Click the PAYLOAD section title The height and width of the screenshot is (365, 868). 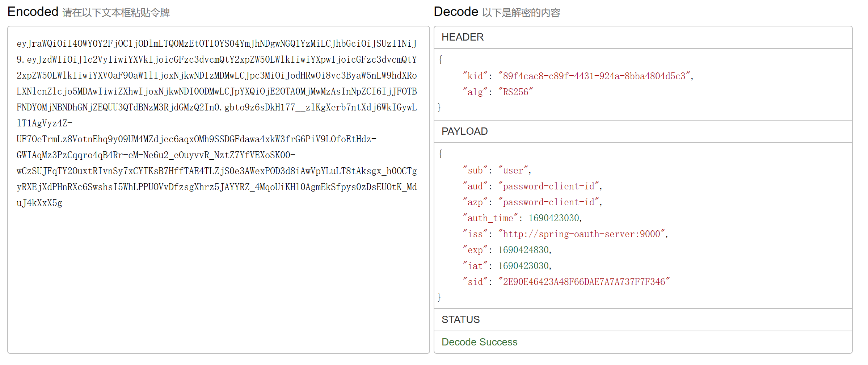[x=465, y=131]
